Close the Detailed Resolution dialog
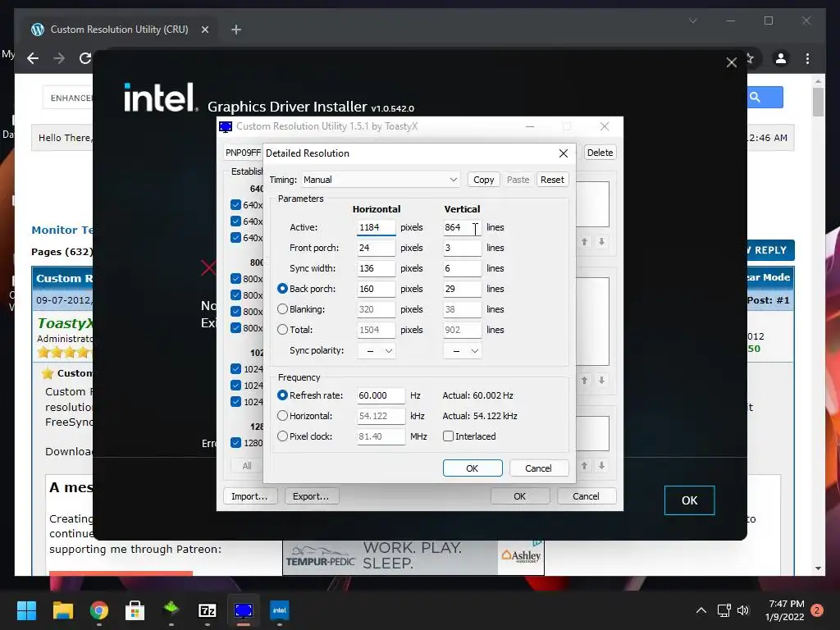 (563, 153)
